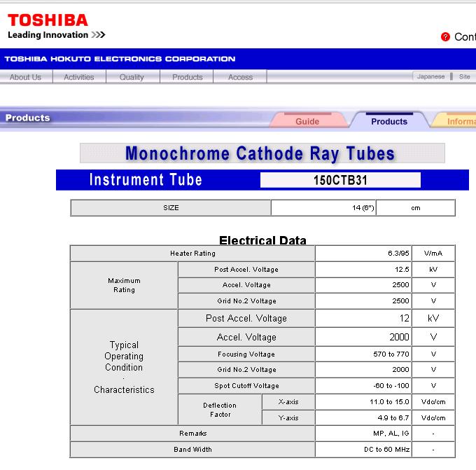Click the X-axis label

coord(288,401)
